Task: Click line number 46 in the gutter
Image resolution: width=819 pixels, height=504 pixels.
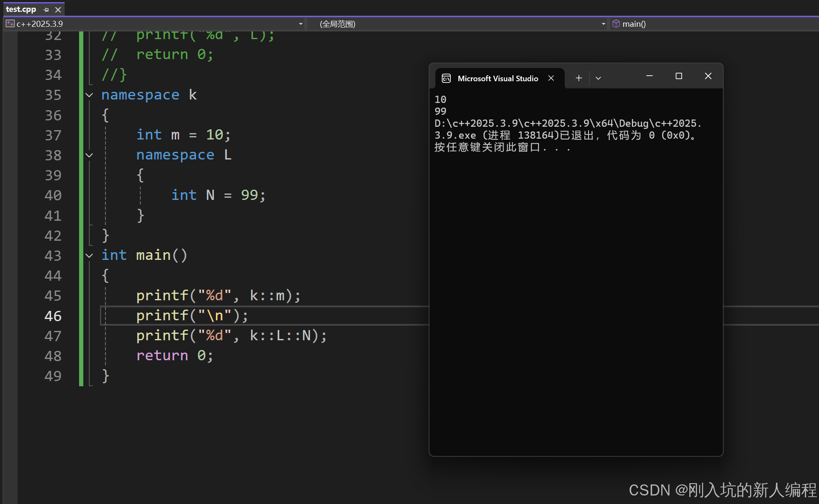Action: (53, 316)
